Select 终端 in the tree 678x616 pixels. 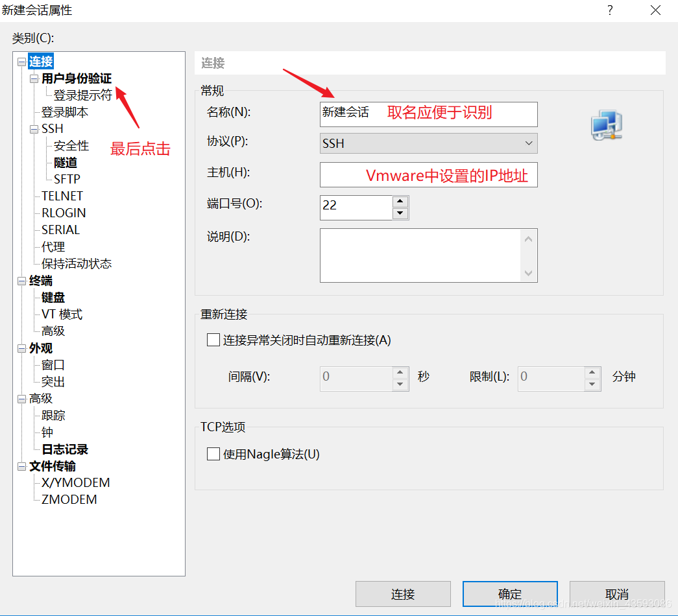pyautogui.click(x=41, y=281)
